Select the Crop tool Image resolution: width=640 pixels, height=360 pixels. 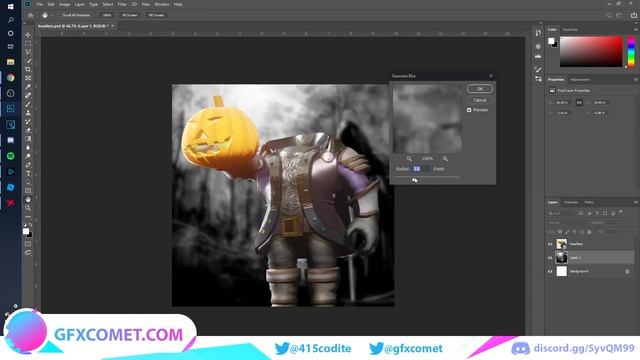click(x=28, y=69)
